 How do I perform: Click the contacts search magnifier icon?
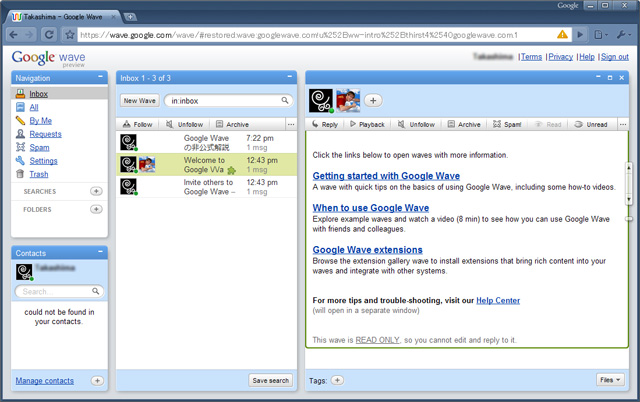click(x=96, y=291)
